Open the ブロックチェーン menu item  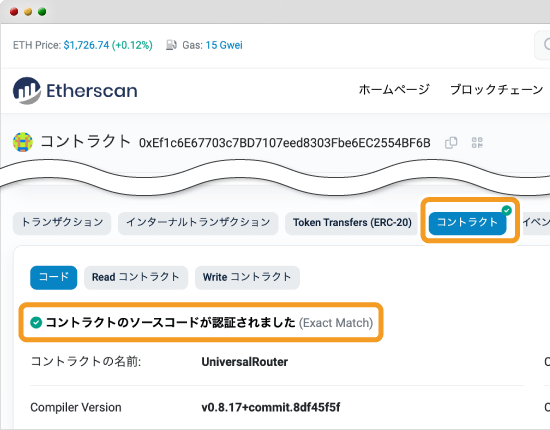coord(496,90)
